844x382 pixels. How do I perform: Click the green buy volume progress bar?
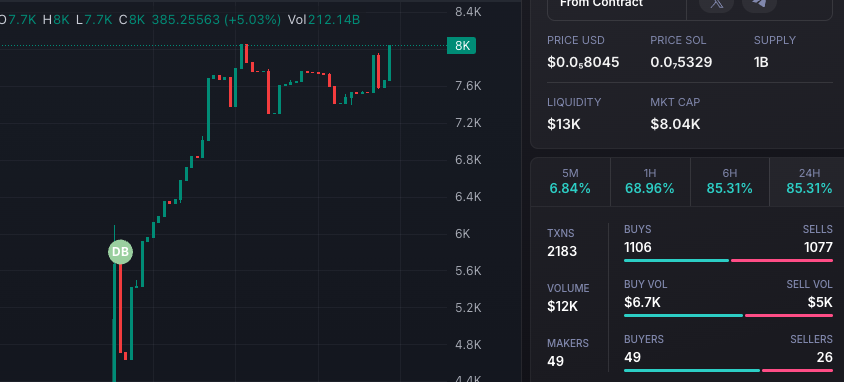[683, 315]
